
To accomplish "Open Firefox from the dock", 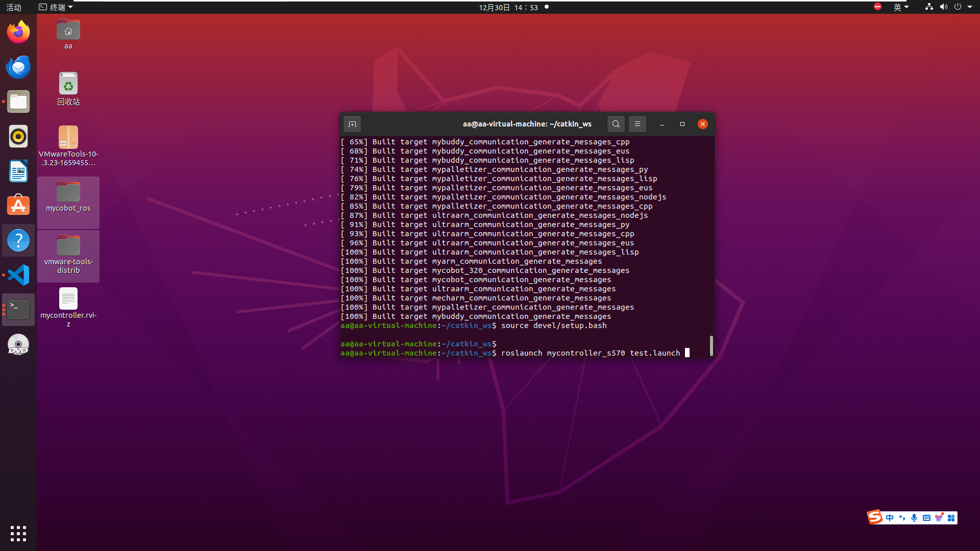I will (x=18, y=32).
